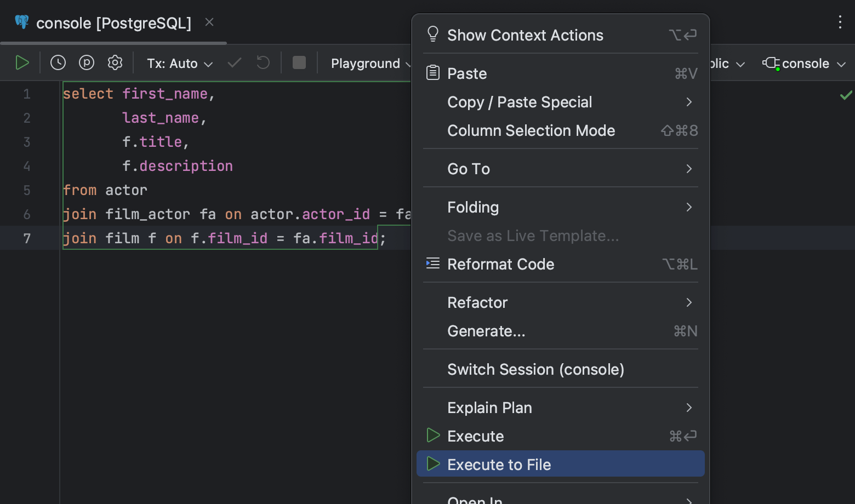Commit the transaction via the checkmark icon
This screenshot has width=855, height=504.
(x=234, y=62)
